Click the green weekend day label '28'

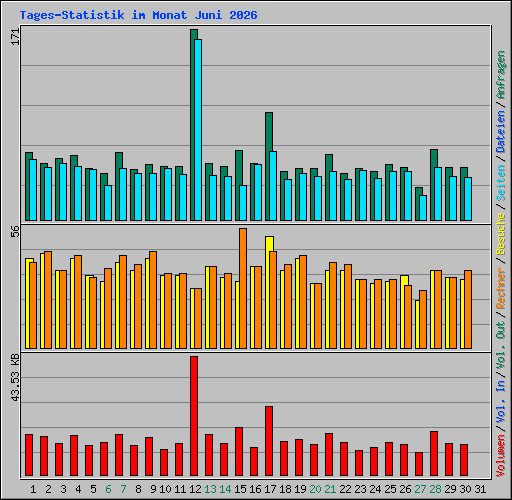(436, 489)
